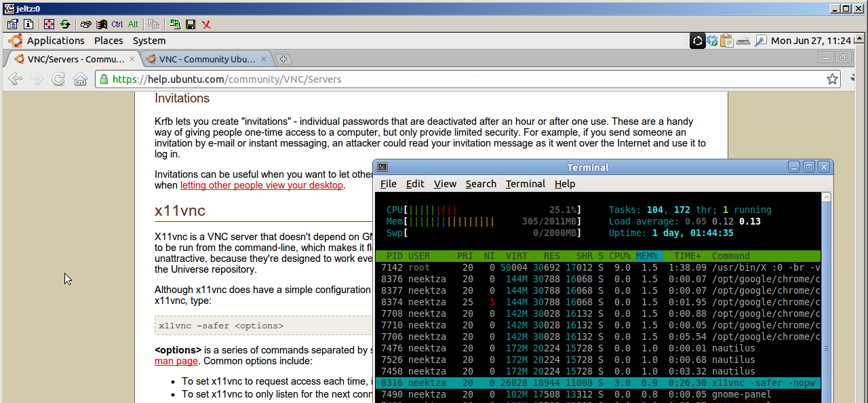Open the Help menu in Terminal
The width and height of the screenshot is (868, 403).
click(565, 184)
